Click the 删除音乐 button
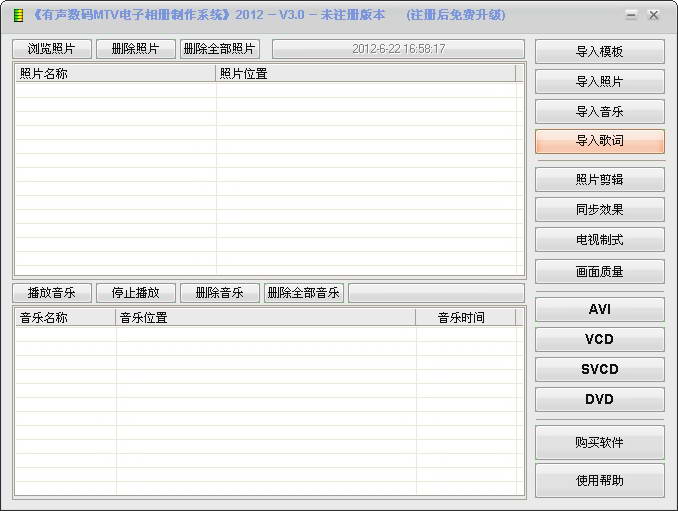Image resolution: width=678 pixels, height=511 pixels. (220, 293)
